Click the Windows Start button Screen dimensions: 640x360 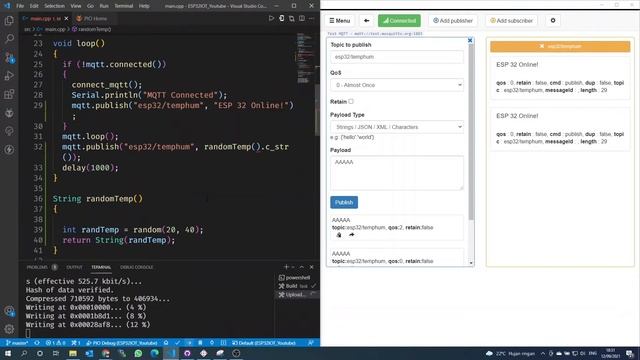point(8,353)
